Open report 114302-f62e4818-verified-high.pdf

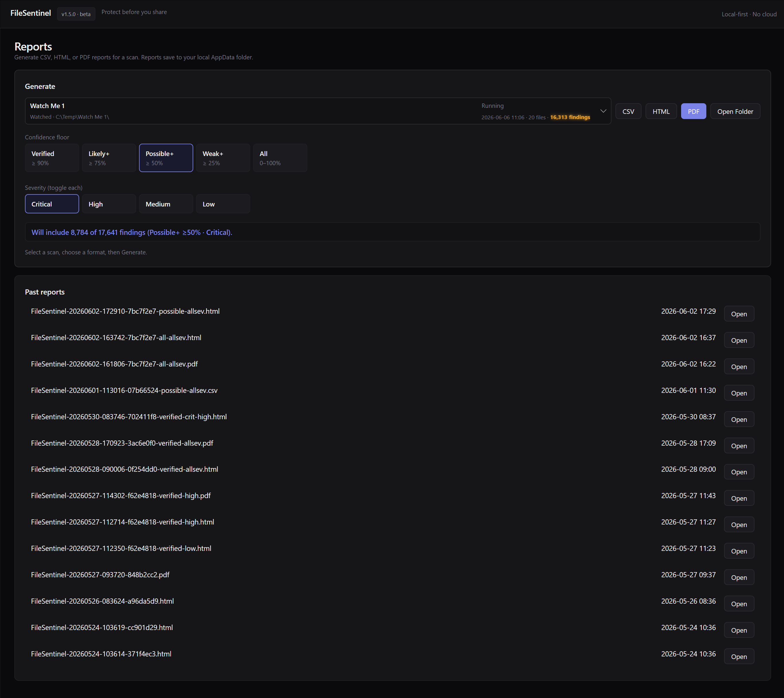coord(739,498)
